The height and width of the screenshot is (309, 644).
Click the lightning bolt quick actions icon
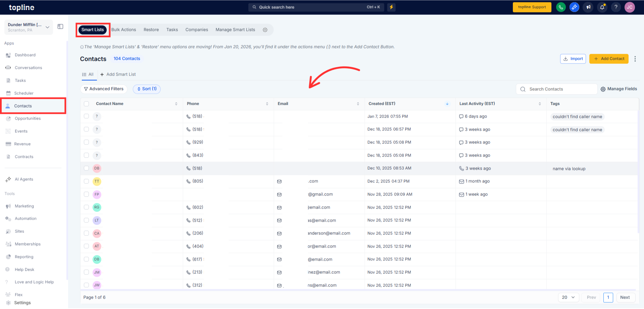(x=391, y=7)
